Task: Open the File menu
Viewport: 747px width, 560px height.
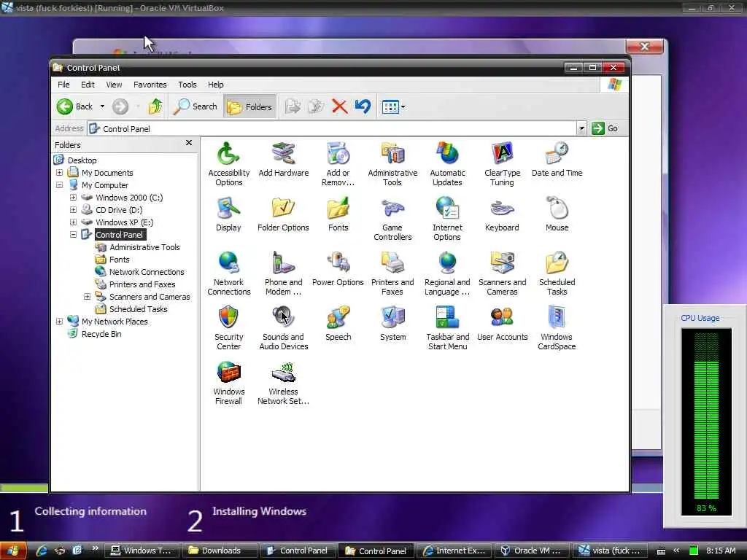Action: point(63,85)
